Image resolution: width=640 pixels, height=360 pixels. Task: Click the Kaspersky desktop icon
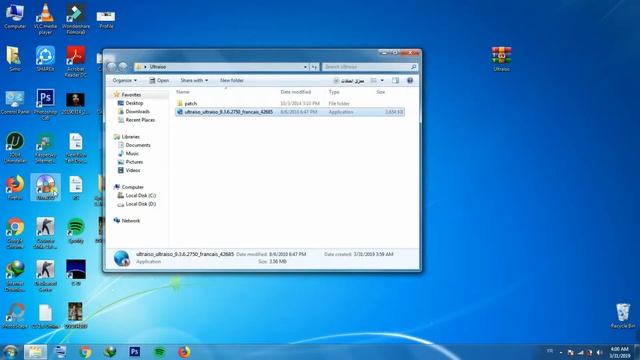coord(45,148)
